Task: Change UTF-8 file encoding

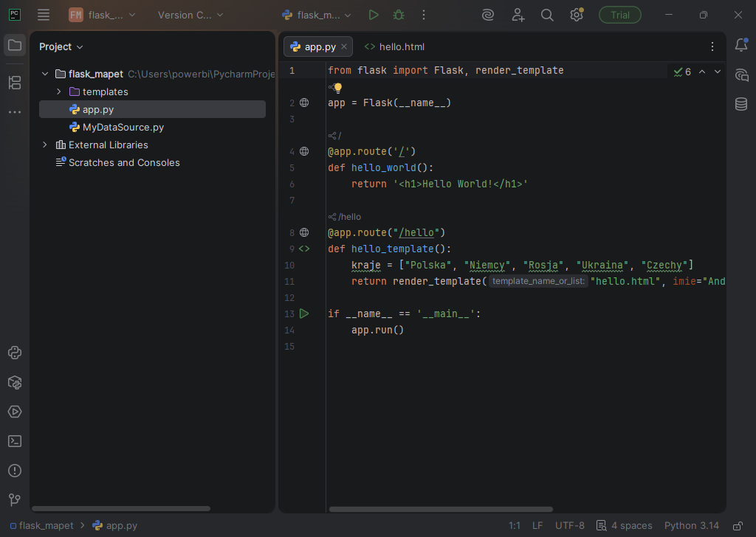Action: tap(569, 525)
